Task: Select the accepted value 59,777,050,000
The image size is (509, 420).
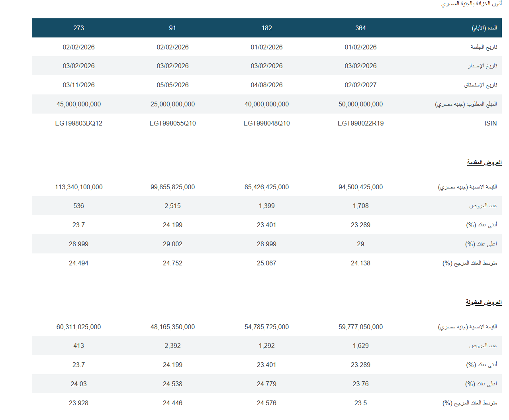Action: pyautogui.click(x=360, y=327)
